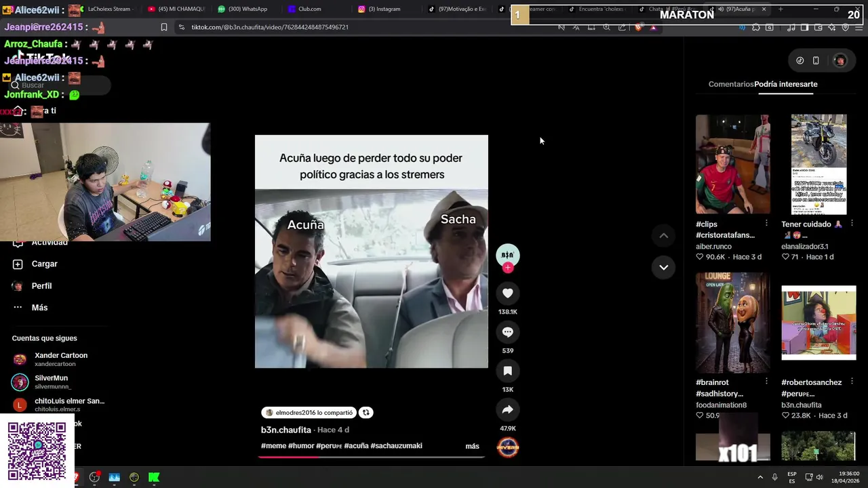Open the #brainrot Lounge video thumbnail
Screen dimensions: 868x488
[732, 323]
